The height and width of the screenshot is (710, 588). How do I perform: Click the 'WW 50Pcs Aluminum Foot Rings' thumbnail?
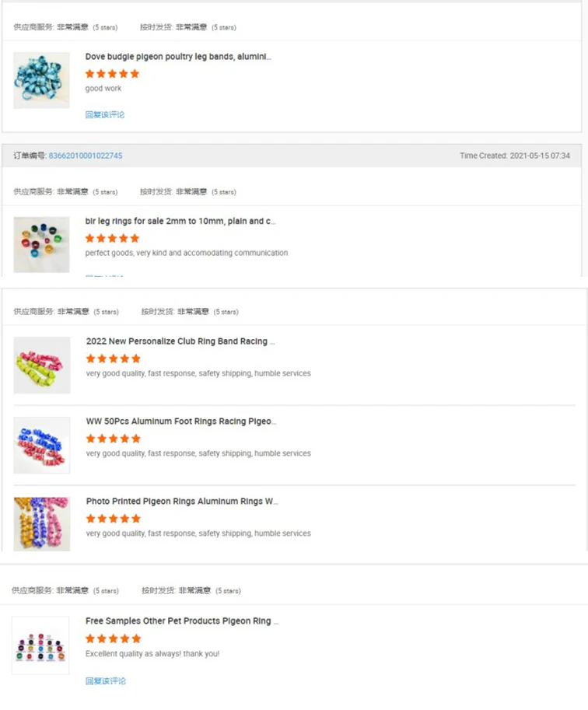point(42,445)
